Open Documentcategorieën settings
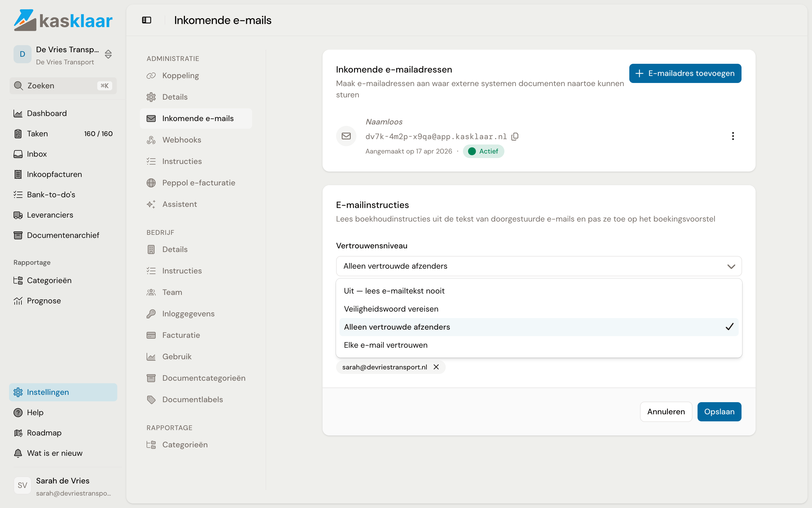The width and height of the screenshot is (812, 508). pyautogui.click(x=196, y=378)
